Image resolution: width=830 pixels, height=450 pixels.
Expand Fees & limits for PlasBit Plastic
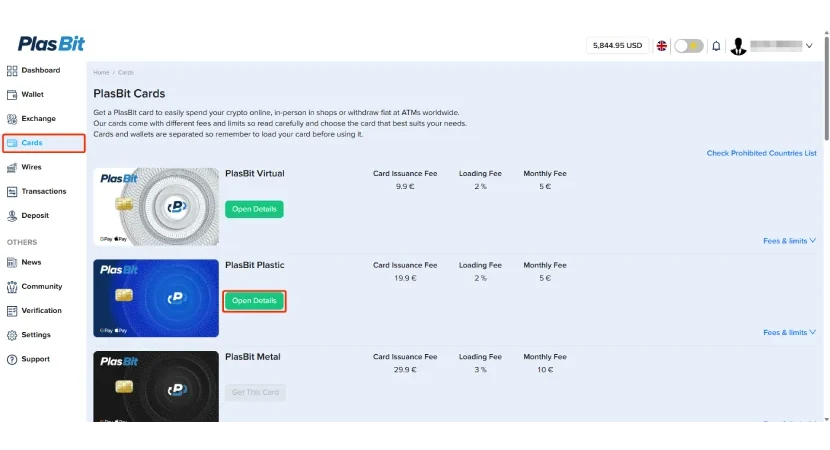(x=789, y=332)
